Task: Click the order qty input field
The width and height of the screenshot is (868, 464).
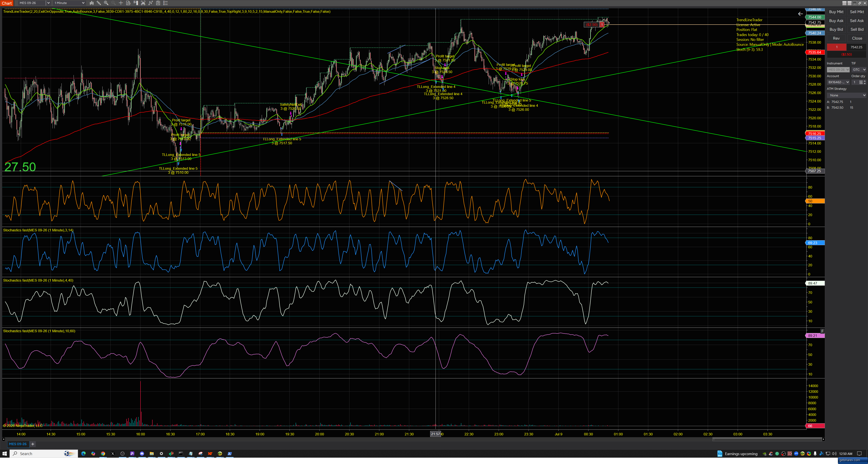Action: pos(855,82)
